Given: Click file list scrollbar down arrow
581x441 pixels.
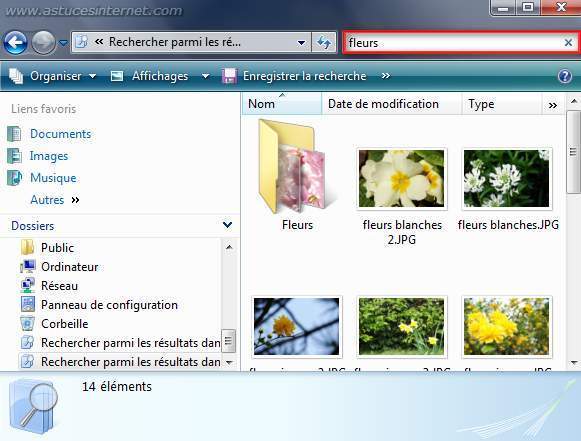Looking at the screenshot, I should 574,363.
